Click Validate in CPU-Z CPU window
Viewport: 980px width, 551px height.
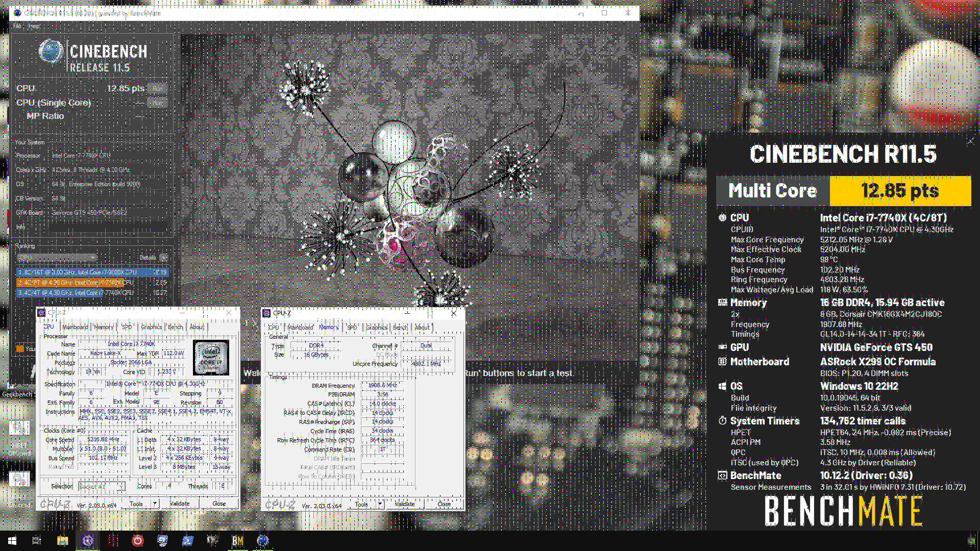click(x=180, y=504)
